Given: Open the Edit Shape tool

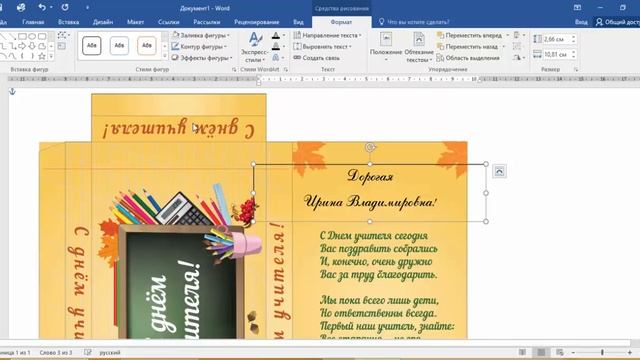Looking at the screenshot, I should [x=63, y=36].
